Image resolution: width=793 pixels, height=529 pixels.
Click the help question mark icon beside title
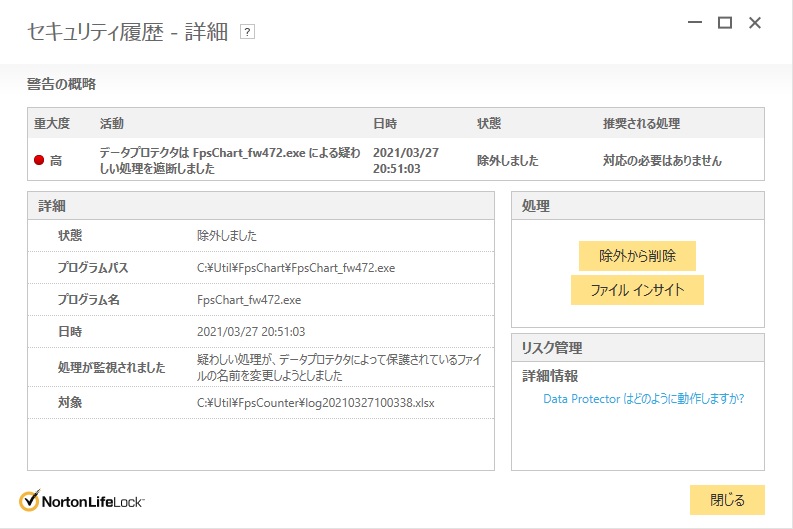tap(248, 32)
